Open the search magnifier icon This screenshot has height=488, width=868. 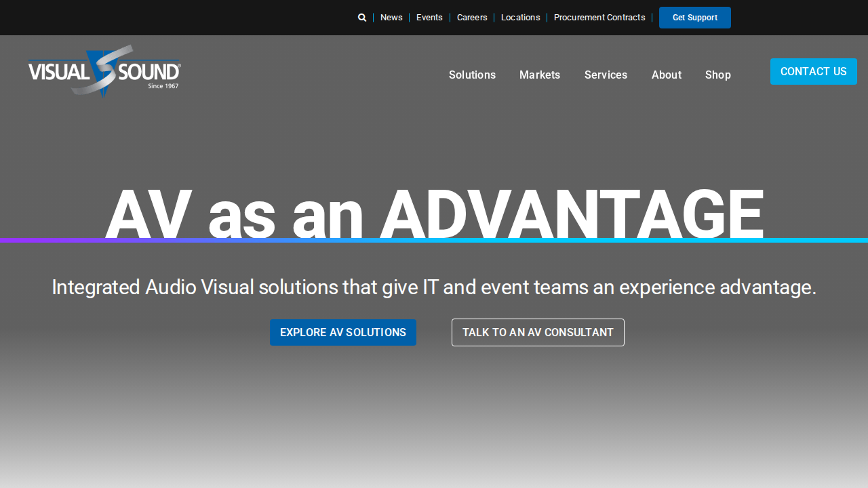tap(362, 18)
